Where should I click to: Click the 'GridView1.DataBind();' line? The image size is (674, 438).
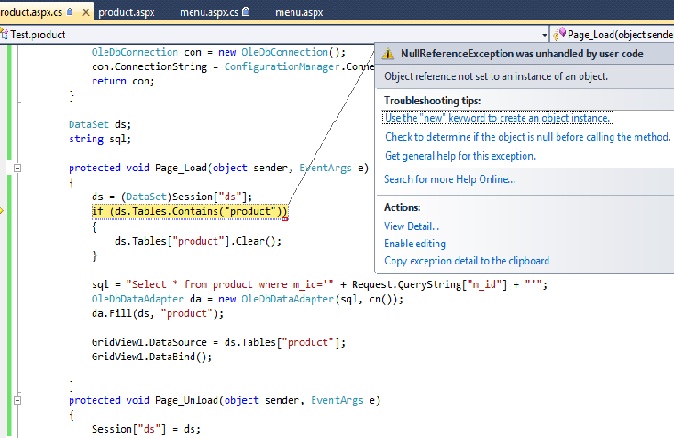click(x=152, y=356)
